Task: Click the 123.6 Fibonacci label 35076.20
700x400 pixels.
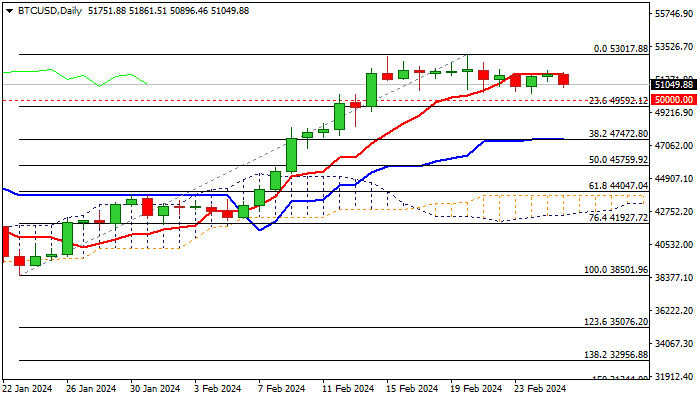Action: 614,322
